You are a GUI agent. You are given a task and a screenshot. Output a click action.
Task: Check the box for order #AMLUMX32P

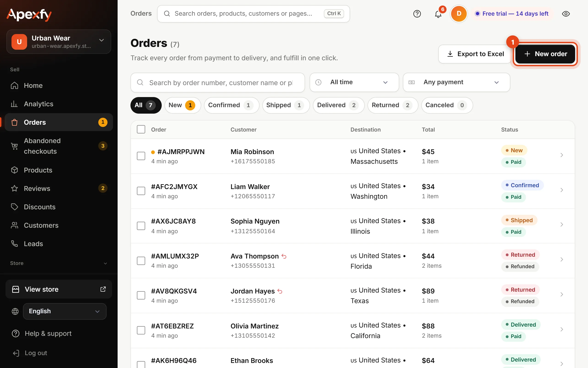(x=141, y=261)
